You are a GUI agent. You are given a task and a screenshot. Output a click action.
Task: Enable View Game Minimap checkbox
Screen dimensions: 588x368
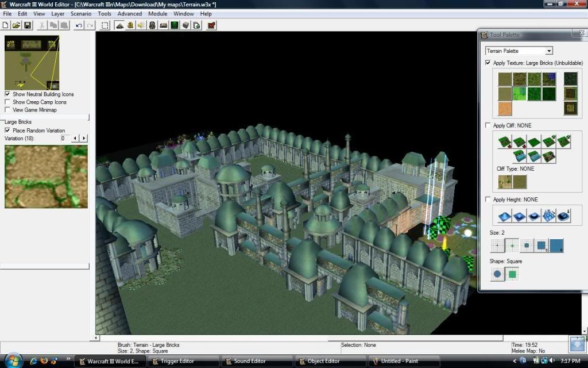tap(7, 110)
